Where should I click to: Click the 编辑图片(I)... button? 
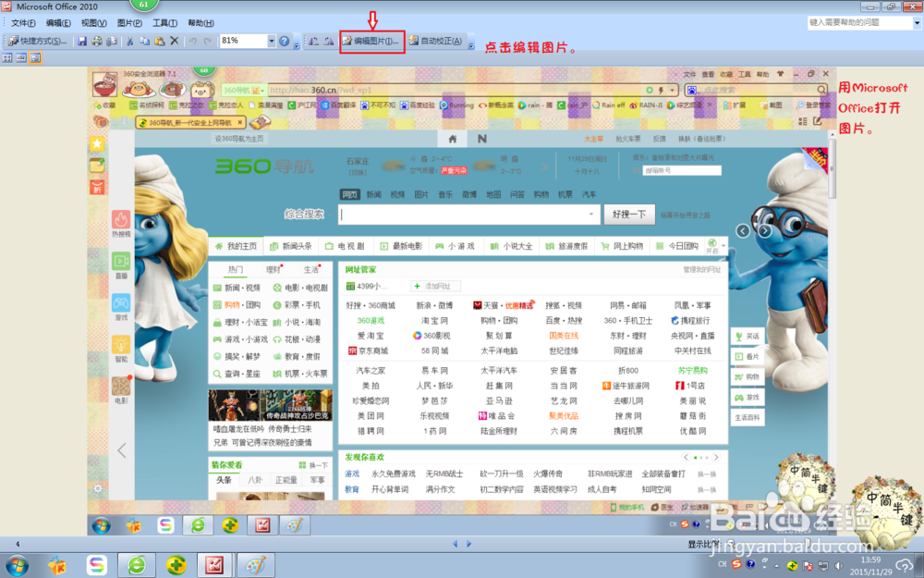coord(371,42)
